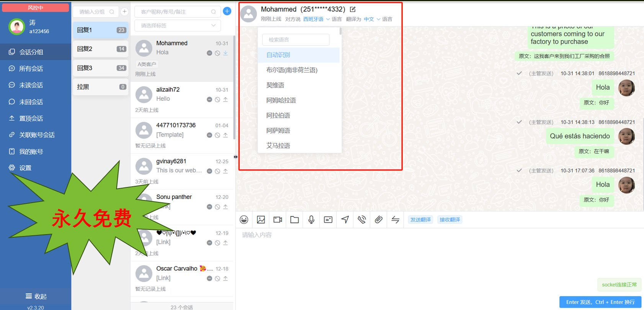Click the paper plane location icon
Screen dimensions: 644x310
click(345, 220)
